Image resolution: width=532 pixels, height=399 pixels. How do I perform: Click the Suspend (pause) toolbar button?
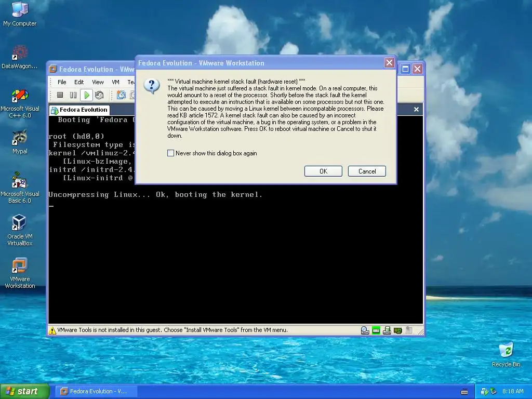click(x=73, y=95)
